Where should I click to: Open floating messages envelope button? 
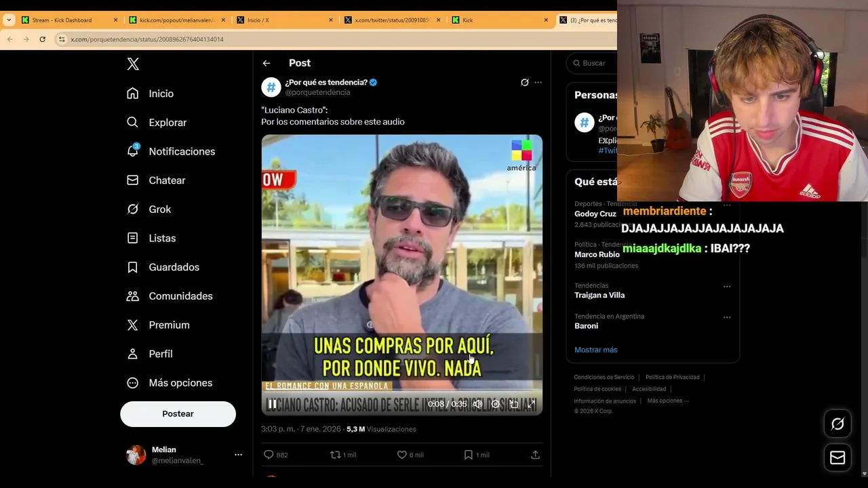pyautogui.click(x=837, y=458)
